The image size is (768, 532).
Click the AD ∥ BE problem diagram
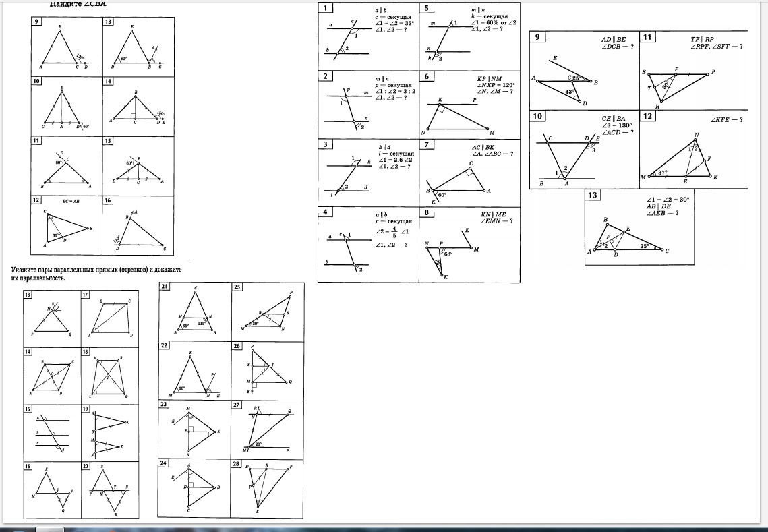click(x=583, y=70)
